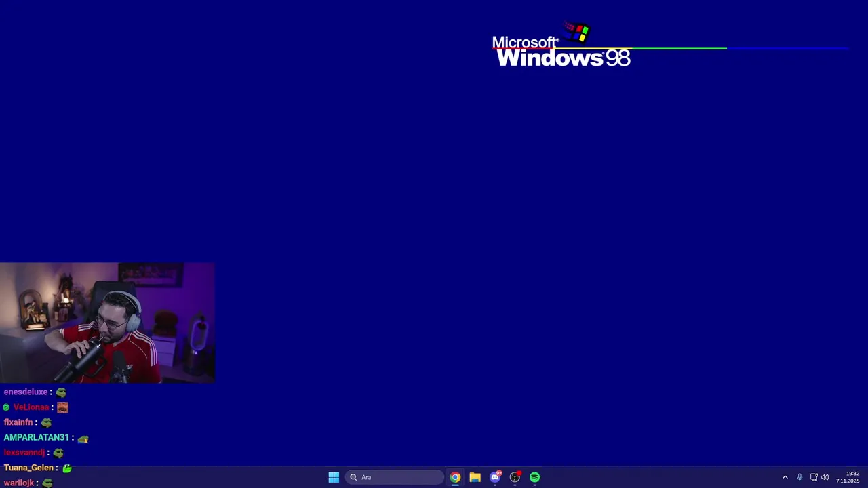Click chat username flxainfn
Image resolution: width=868 pixels, height=488 pixels.
18,422
